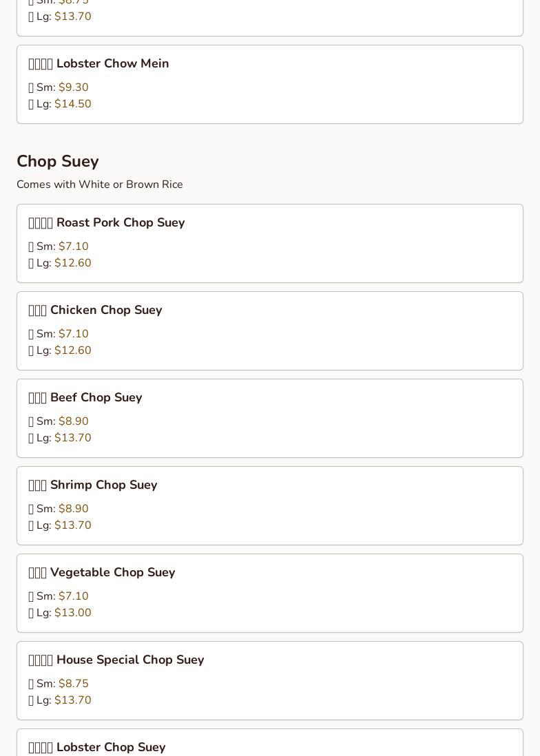Choose Lobster Chow Mein large price $14.50
This screenshot has height=756, width=540.
click(72, 104)
